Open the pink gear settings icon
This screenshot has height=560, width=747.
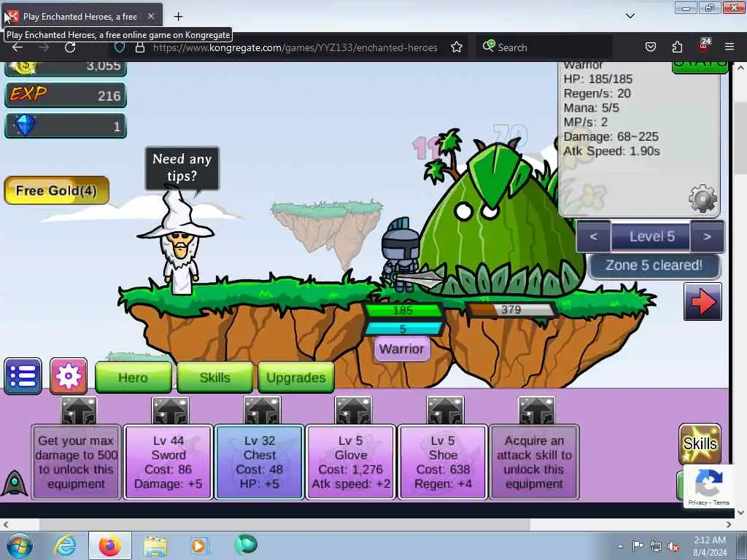tap(69, 376)
